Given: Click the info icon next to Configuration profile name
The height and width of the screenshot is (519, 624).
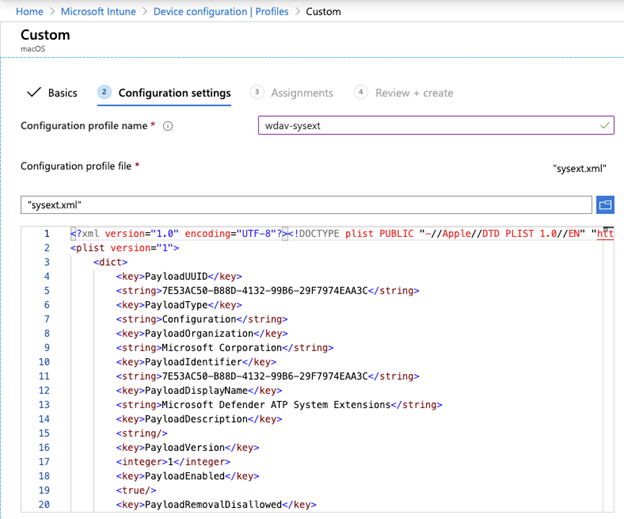Looking at the screenshot, I should [x=168, y=126].
